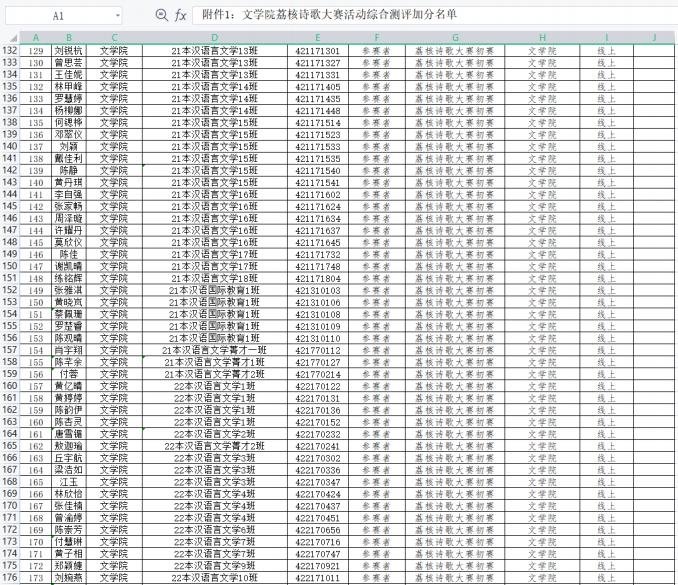This screenshot has height=585, width=678.
Task: Select column A header
Action: coord(36,38)
